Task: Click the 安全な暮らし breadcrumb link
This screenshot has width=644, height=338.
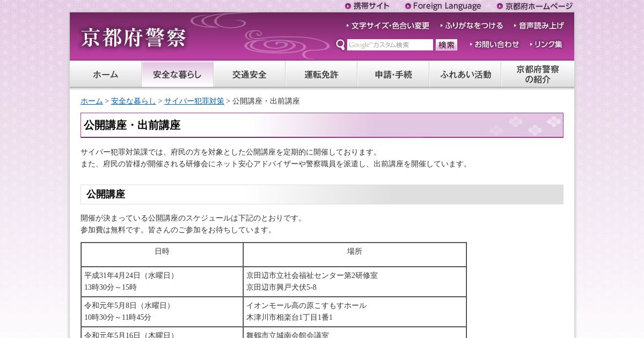Action: click(x=134, y=101)
